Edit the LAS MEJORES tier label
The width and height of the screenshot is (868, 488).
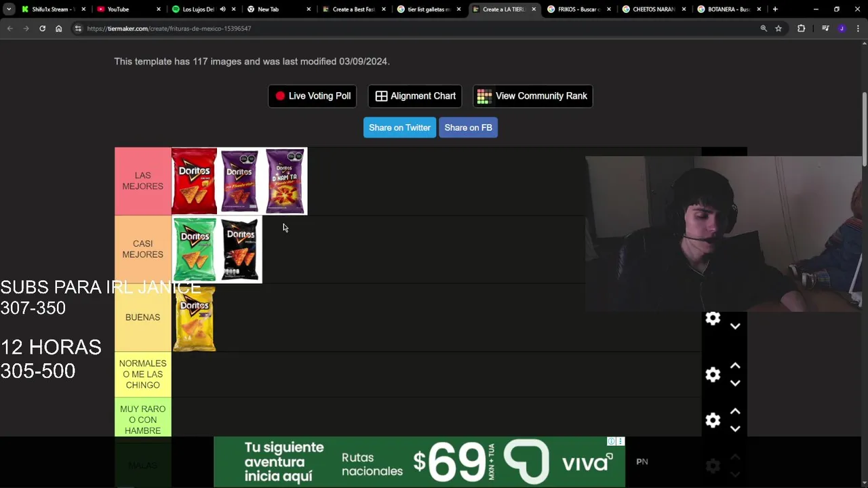pyautogui.click(x=142, y=181)
